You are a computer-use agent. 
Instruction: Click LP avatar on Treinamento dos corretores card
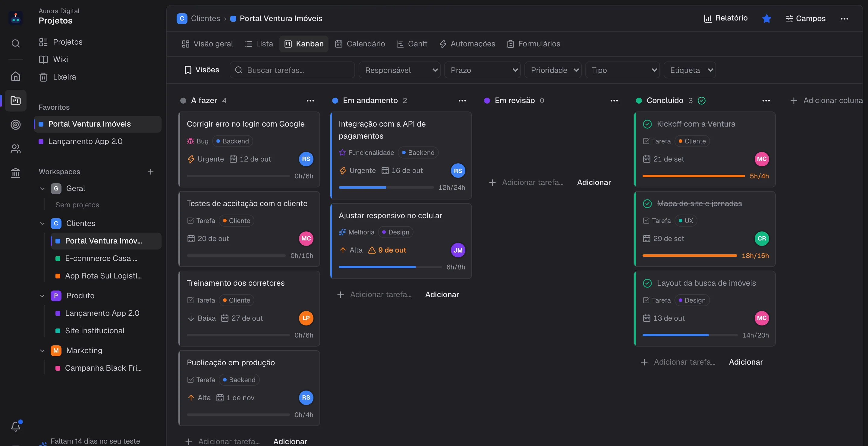(x=306, y=318)
